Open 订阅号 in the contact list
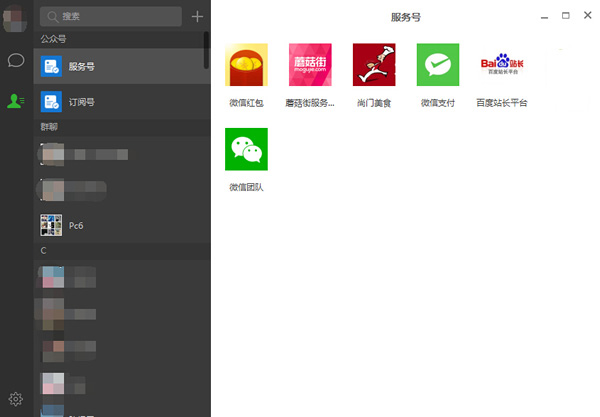 [120, 102]
